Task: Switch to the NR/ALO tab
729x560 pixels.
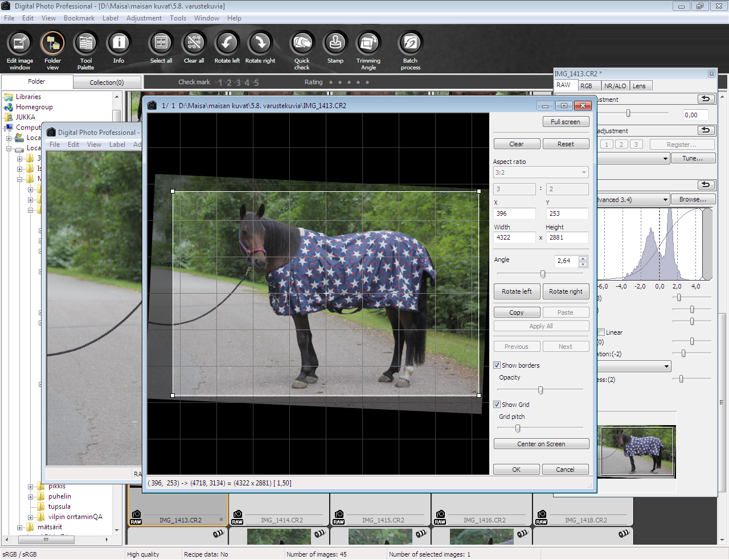Action: (x=615, y=86)
